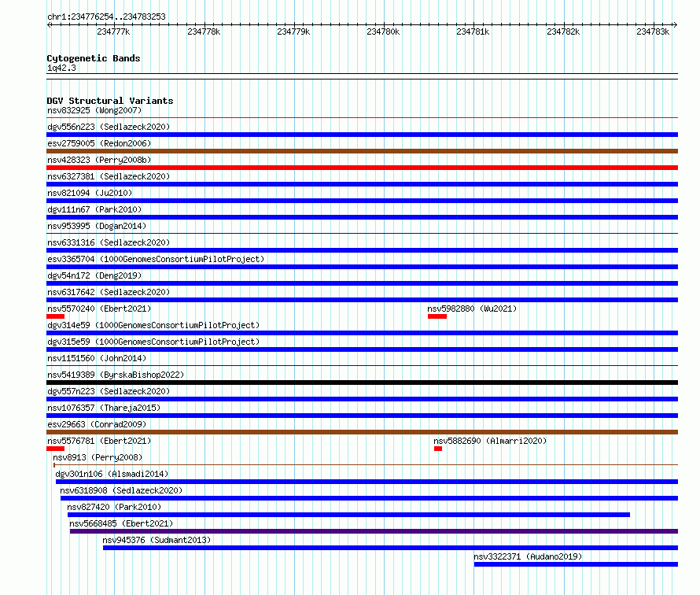Open the esv29663 (Conrad2009) label

(97, 424)
